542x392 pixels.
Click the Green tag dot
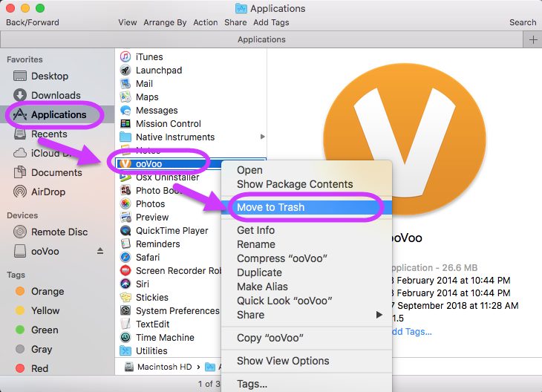(x=20, y=330)
